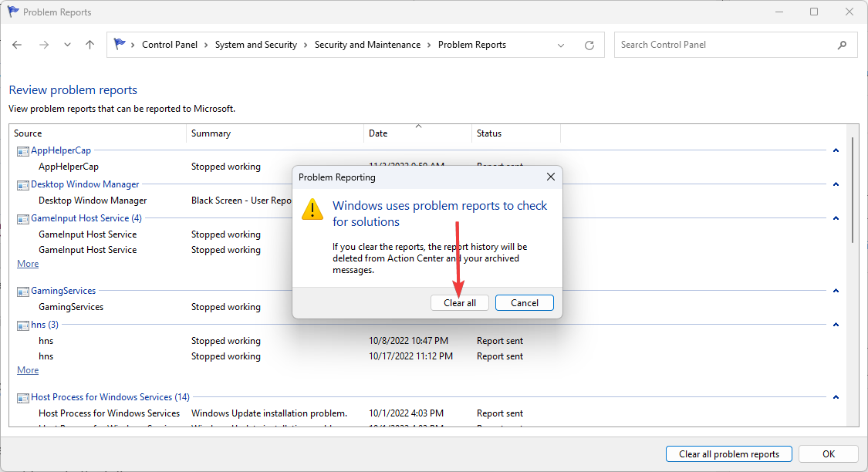This screenshot has width=868, height=472.
Task: Click the Forward navigation arrow
Action: (44, 45)
